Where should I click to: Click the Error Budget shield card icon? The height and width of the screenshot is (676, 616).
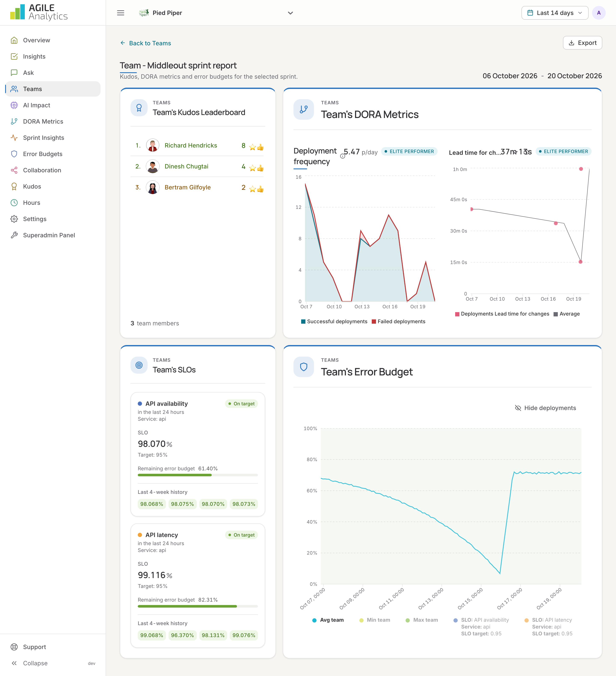click(x=304, y=367)
